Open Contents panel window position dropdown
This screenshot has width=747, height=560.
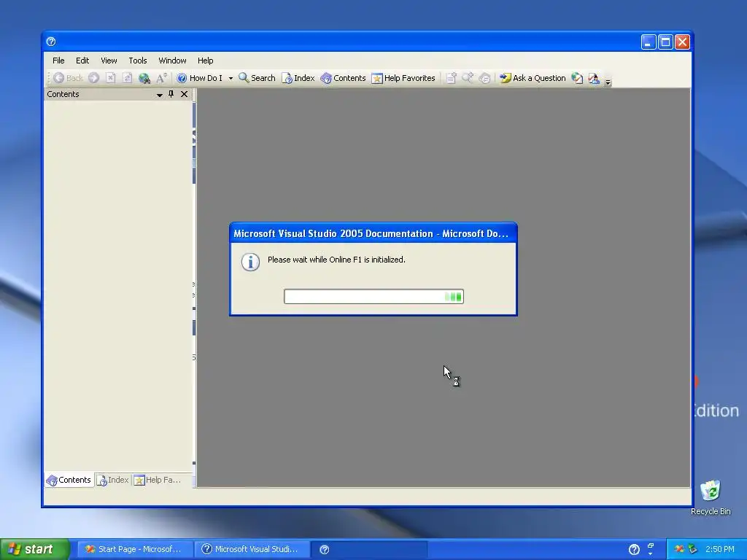[160, 95]
